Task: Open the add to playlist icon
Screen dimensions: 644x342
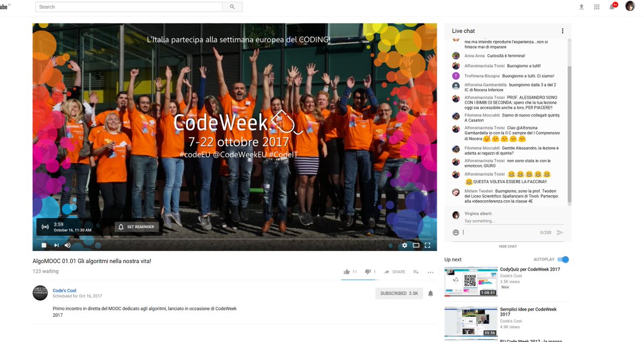Action: pyautogui.click(x=416, y=272)
